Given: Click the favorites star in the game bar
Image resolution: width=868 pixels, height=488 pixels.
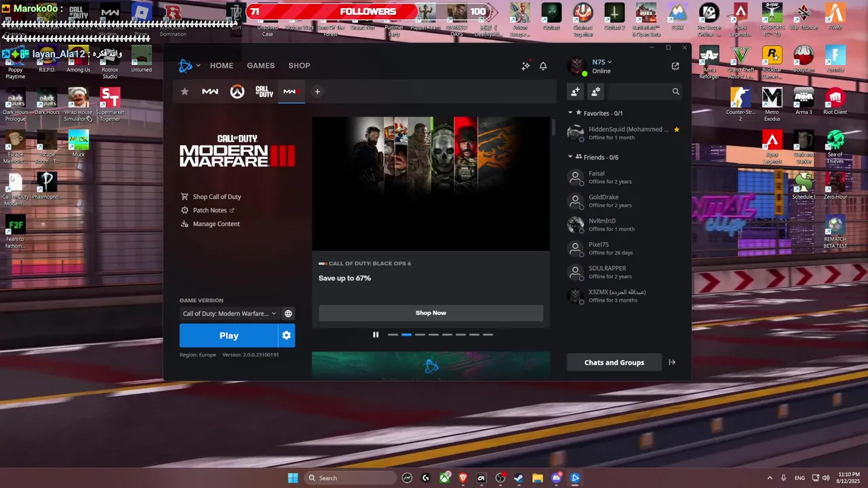Looking at the screenshot, I should [x=184, y=91].
